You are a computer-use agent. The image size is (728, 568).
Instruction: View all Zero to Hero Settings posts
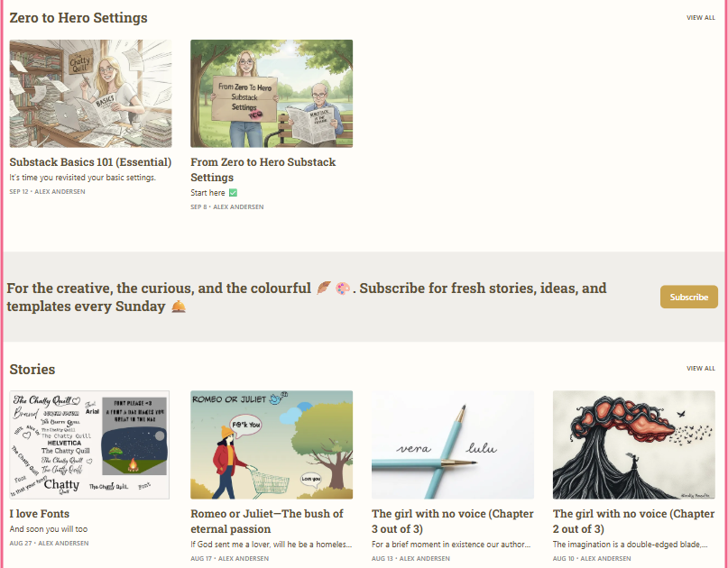point(701,18)
